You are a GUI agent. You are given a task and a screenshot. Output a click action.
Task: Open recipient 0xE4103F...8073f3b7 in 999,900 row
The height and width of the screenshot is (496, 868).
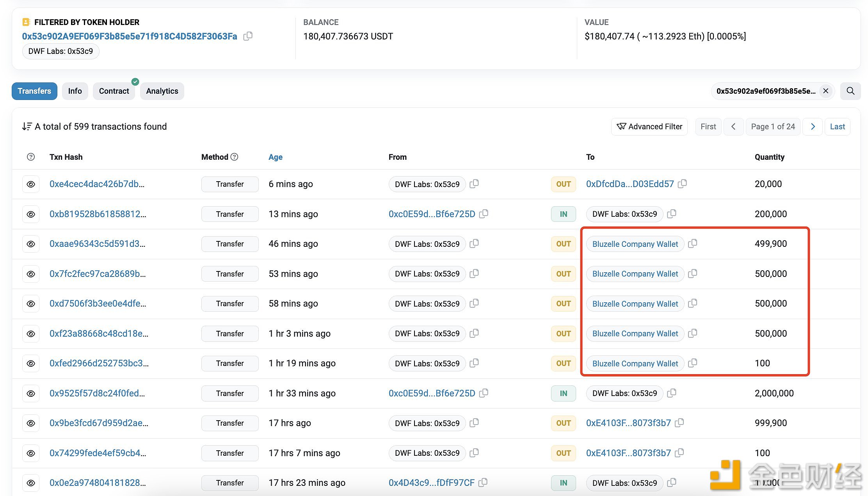pyautogui.click(x=628, y=423)
